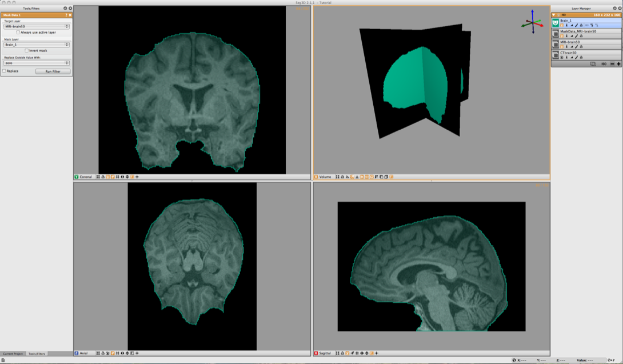623x364 pixels.
Task: Toggle lock icon in Coronal viewer toolbar
Action: (102, 177)
